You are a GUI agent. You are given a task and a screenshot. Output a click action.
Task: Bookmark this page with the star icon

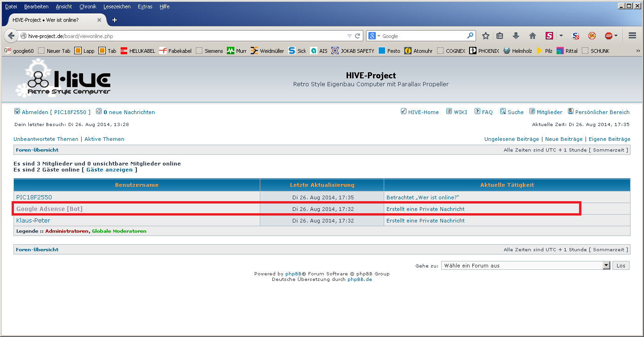tap(486, 36)
